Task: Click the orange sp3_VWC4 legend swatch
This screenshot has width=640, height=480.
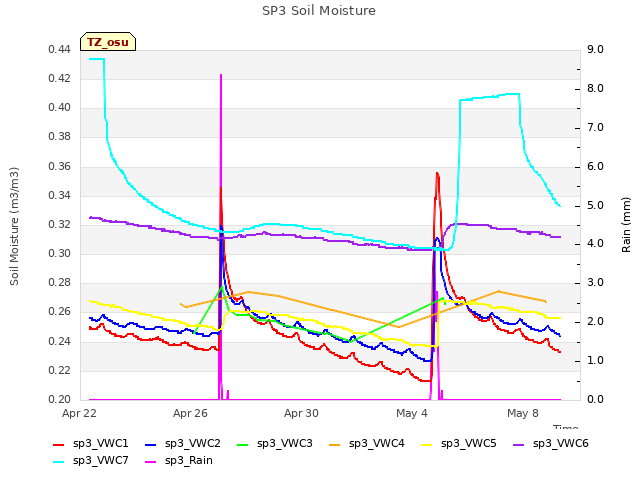Action: pos(335,445)
